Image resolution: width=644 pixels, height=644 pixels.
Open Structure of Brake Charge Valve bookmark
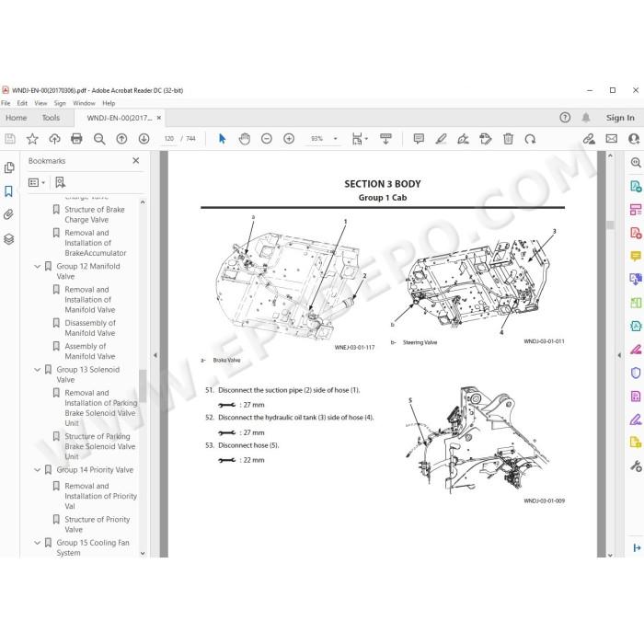coord(95,214)
